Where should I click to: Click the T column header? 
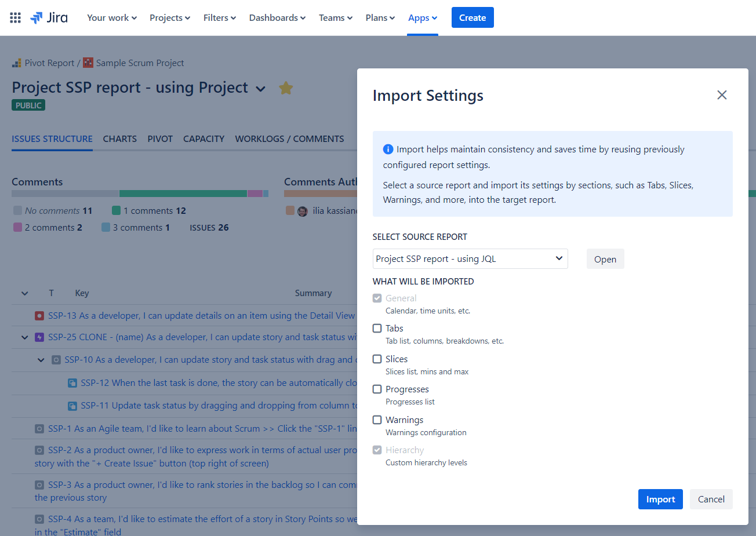point(51,293)
